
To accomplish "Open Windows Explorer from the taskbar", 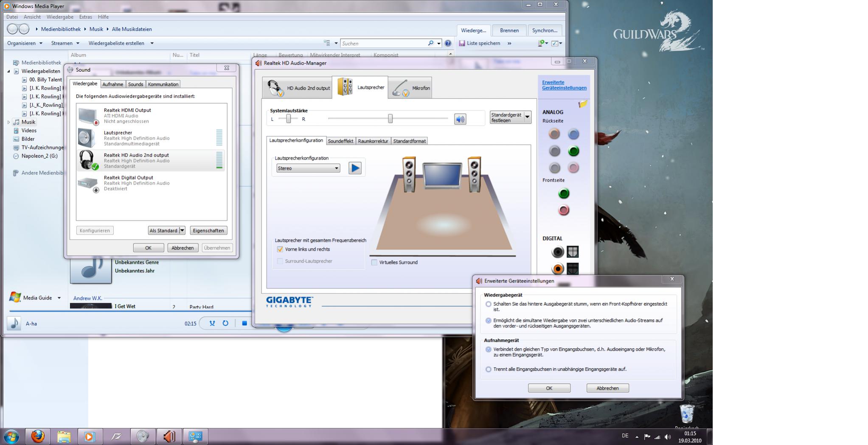I will pos(64,436).
